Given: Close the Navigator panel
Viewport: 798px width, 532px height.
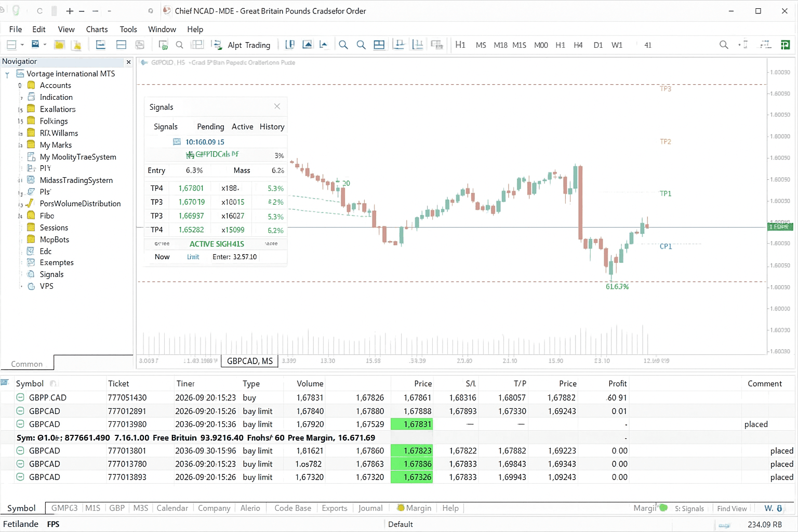Looking at the screenshot, I should tap(129, 62).
